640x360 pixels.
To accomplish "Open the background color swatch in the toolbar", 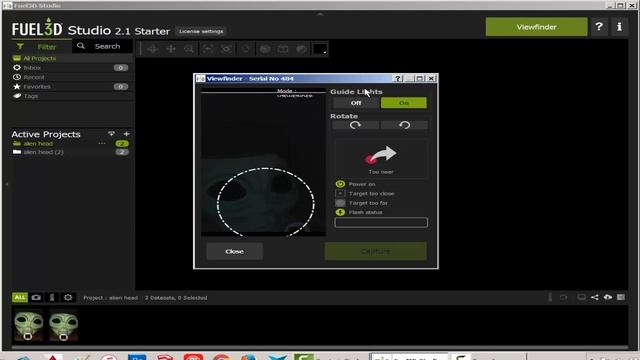I will (320, 49).
